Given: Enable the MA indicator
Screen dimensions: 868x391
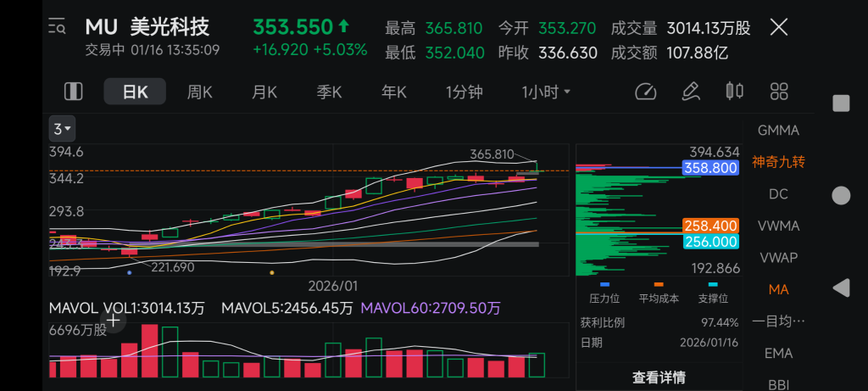Looking at the screenshot, I should [778, 289].
